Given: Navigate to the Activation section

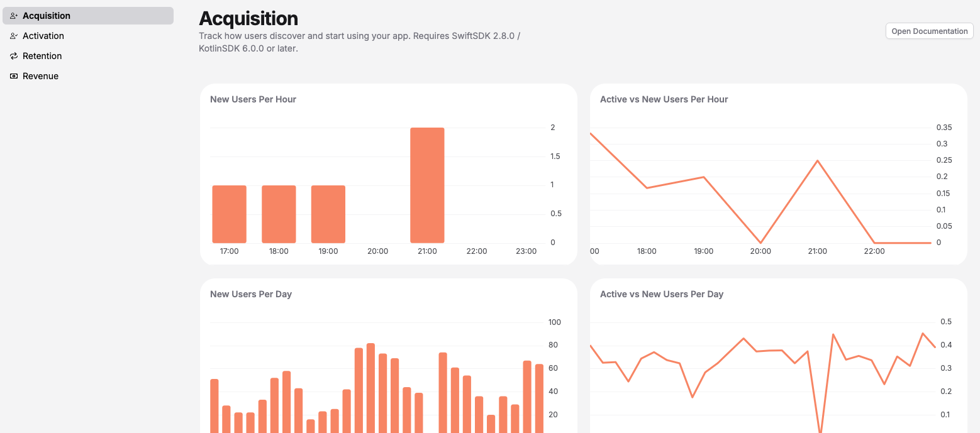Looking at the screenshot, I should [x=43, y=36].
